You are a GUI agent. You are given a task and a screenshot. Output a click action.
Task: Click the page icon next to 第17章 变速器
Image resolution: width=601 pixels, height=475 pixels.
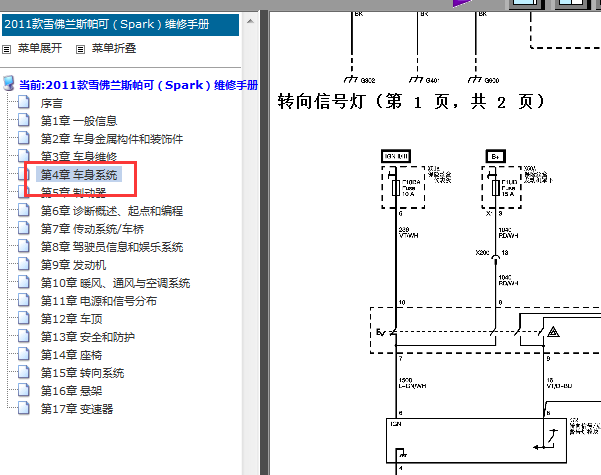pos(24,408)
